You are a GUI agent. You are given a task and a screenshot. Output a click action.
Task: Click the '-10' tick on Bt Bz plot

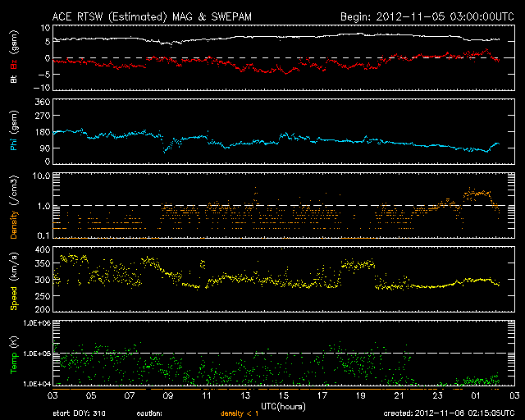pos(42,88)
